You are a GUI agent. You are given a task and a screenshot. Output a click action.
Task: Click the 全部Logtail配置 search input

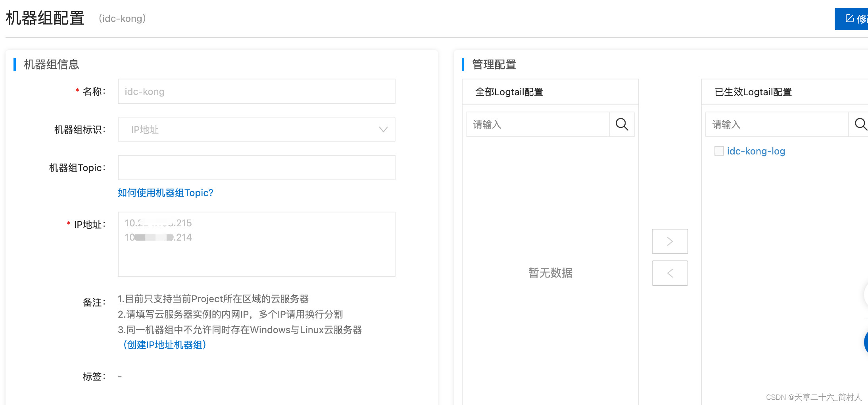click(x=538, y=124)
